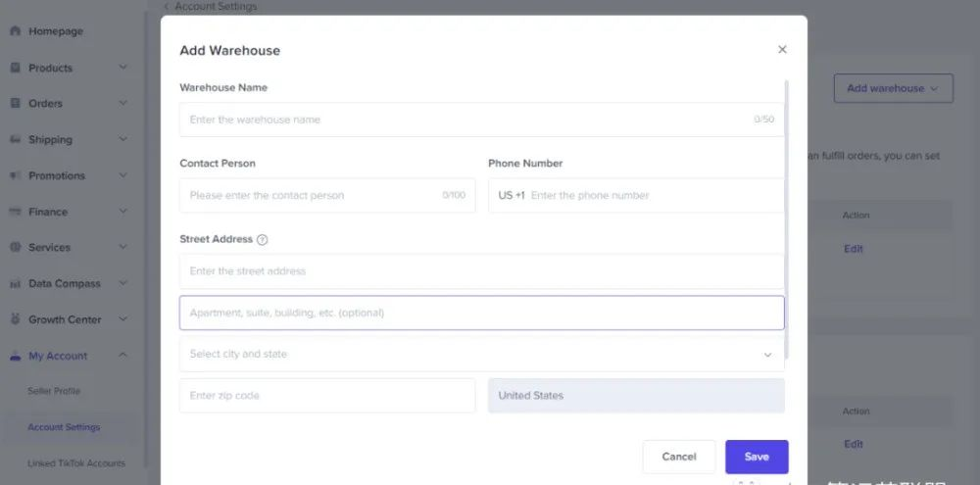This screenshot has height=485, width=980.
Task: Click the Homepage house icon in sidebar
Action: [16, 31]
